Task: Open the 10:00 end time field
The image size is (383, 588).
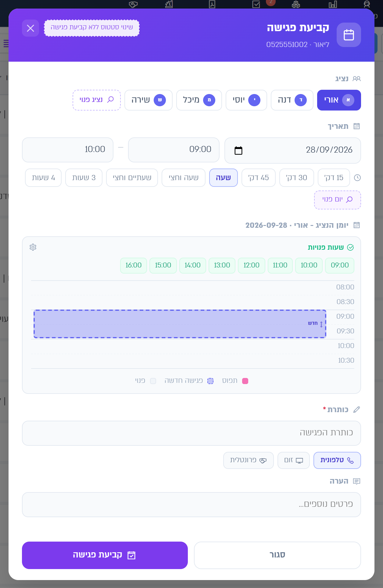Action: [x=68, y=150]
